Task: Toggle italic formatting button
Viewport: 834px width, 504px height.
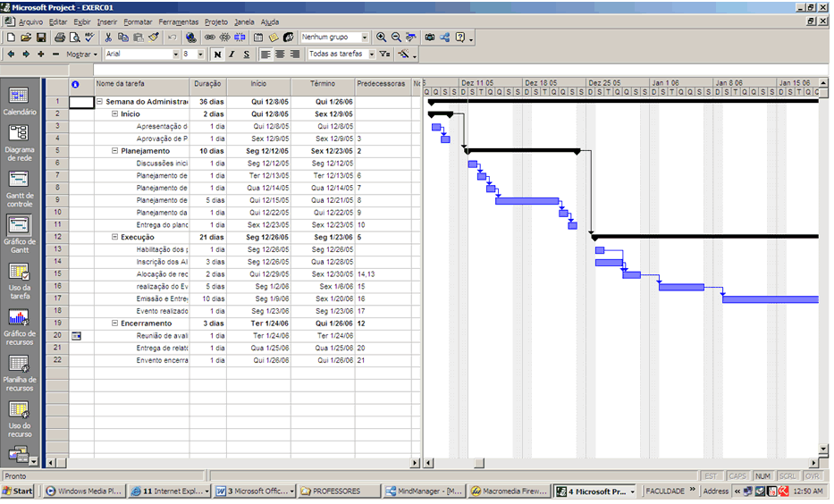Action: click(232, 55)
